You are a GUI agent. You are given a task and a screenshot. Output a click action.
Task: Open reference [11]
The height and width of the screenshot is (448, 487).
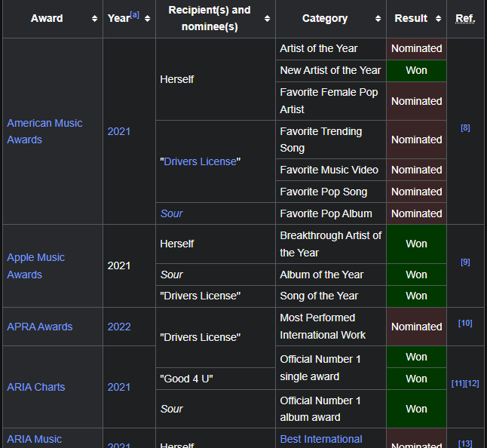tap(458, 383)
